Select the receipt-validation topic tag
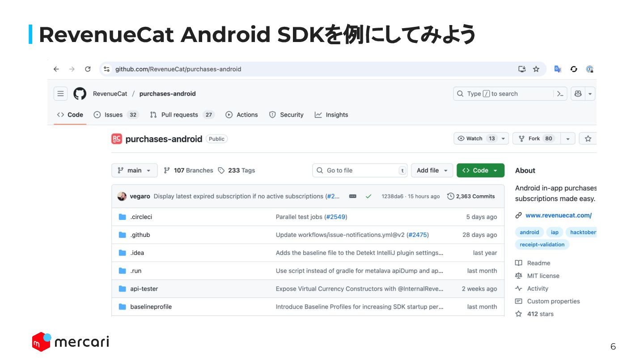Image resolution: width=644 pixels, height=362 pixels. (x=542, y=244)
